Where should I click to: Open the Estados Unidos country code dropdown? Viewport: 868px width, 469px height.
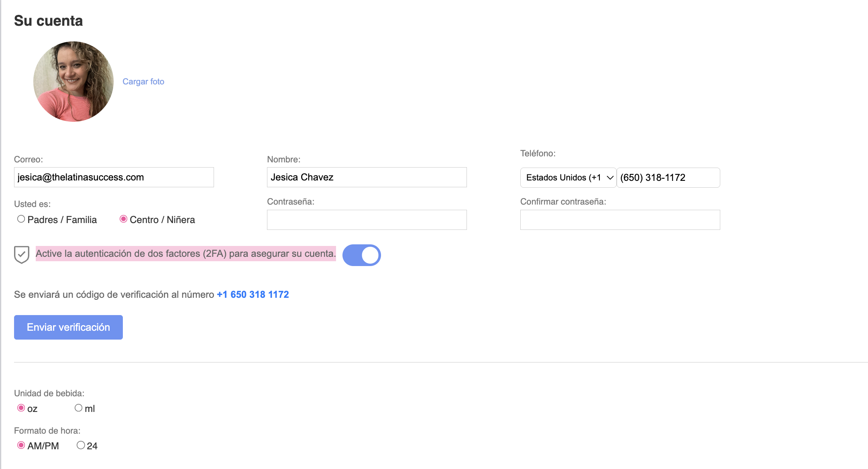pyautogui.click(x=564, y=178)
